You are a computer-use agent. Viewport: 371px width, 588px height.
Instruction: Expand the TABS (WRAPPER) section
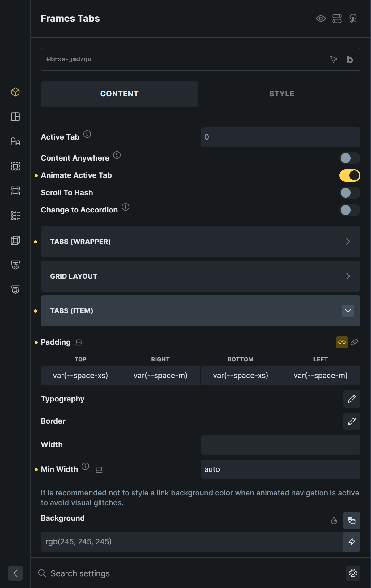(201, 241)
